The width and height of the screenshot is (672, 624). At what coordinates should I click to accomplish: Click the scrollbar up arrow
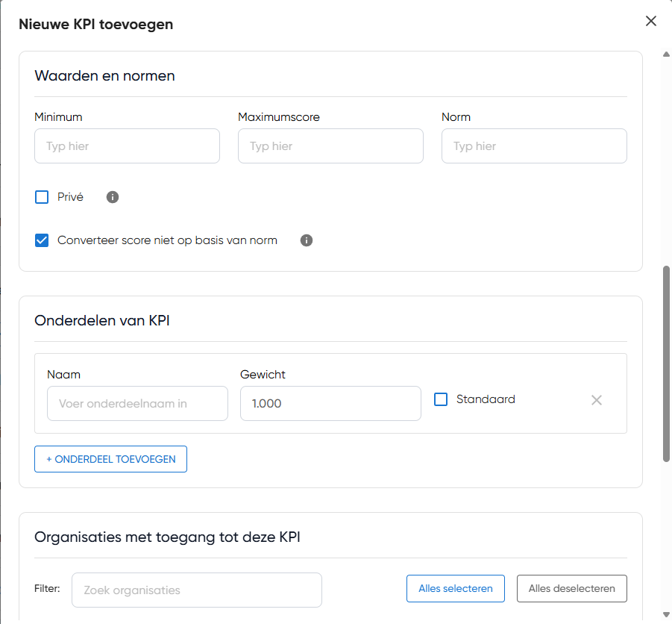(x=666, y=54)
